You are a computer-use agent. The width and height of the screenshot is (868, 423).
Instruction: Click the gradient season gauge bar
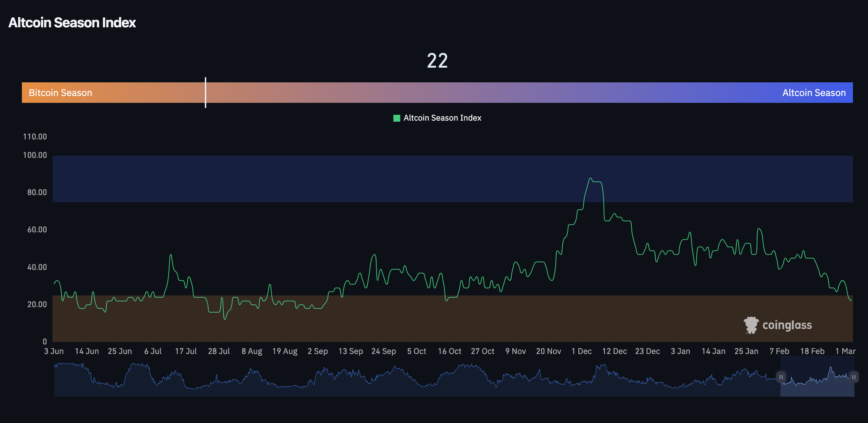[434, 92]
